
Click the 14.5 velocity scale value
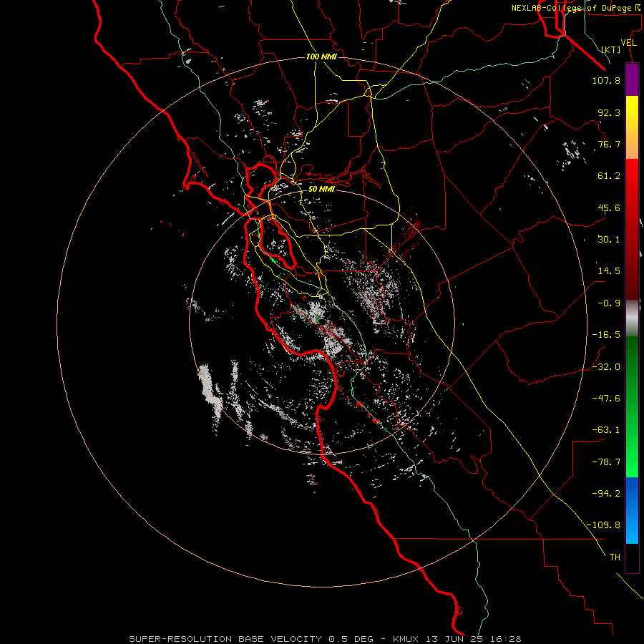pyautogui.click(x=609, y=271)
